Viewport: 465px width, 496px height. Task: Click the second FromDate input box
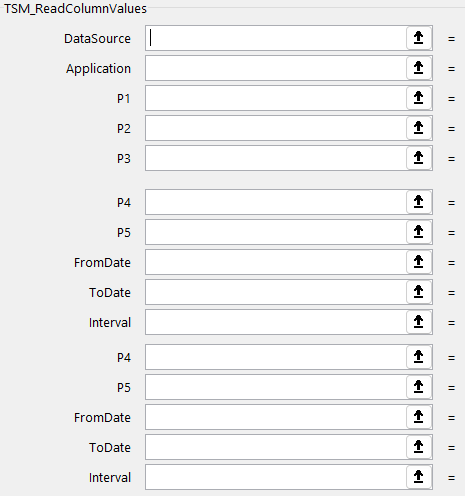[276, 417]
